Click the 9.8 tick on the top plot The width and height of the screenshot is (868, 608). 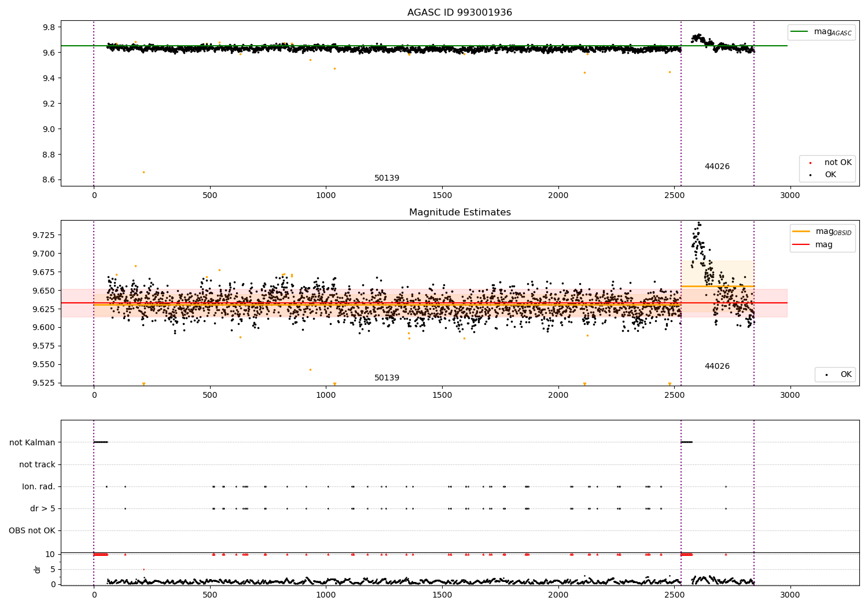[49, 27]
